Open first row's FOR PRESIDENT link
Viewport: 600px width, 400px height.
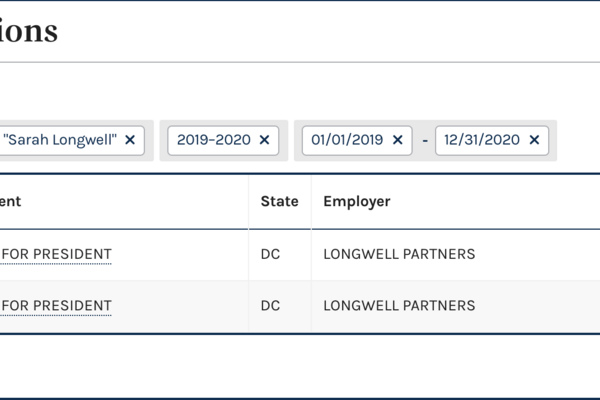coord(56,254)
